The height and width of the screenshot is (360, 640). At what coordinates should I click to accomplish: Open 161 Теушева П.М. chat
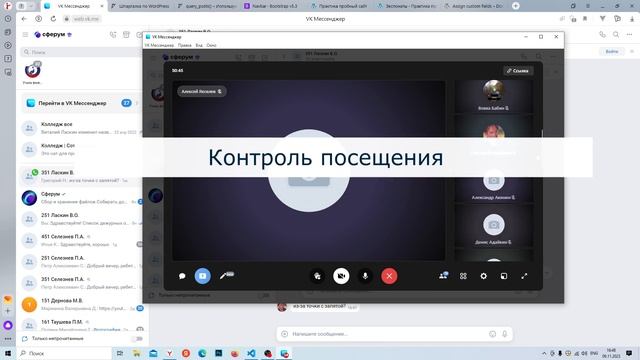click(81, 325)
